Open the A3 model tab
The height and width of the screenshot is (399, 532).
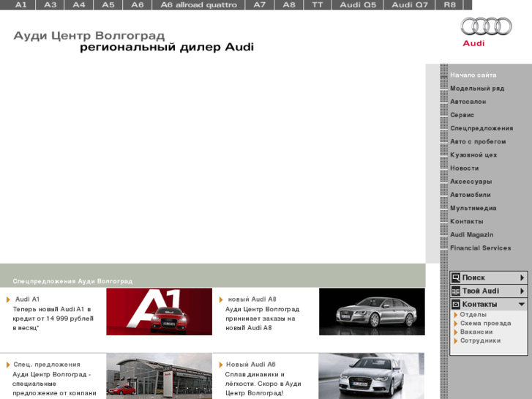50,4
